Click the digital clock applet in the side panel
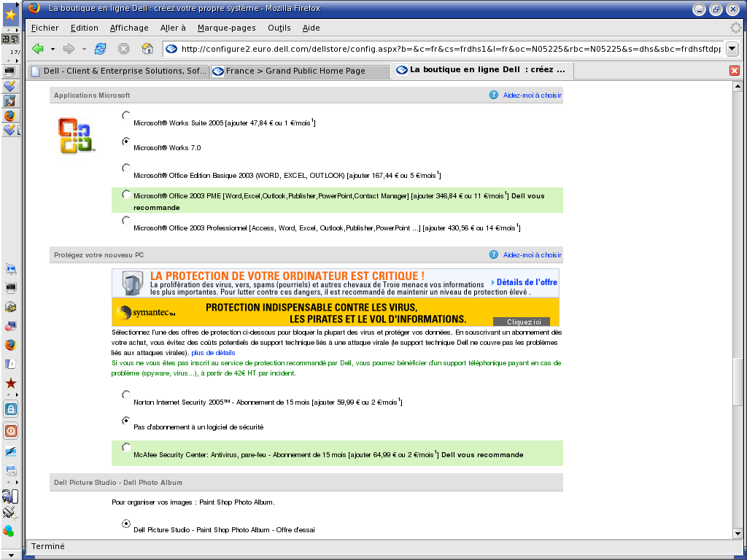747x560 pixels. 10,39
